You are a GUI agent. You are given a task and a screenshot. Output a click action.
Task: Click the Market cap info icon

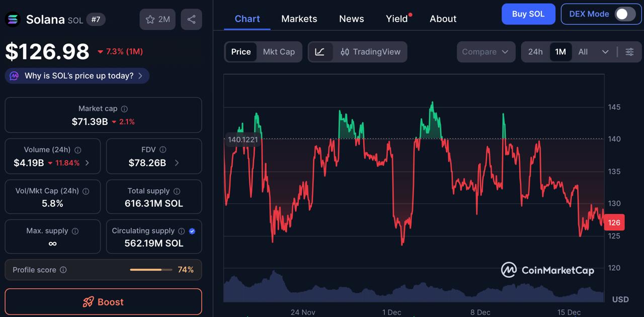tap(124, 109)
